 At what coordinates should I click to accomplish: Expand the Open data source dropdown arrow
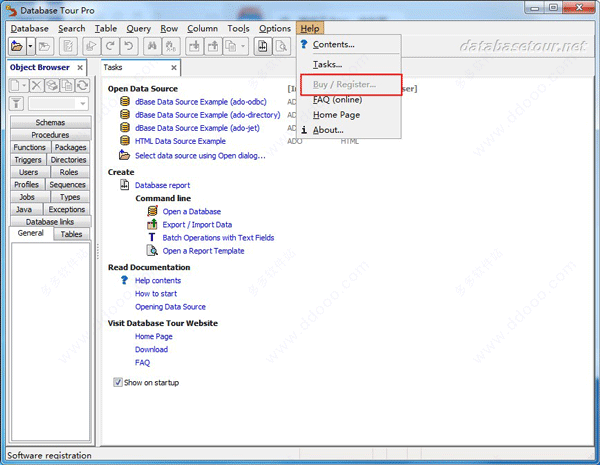pos(30,46)
